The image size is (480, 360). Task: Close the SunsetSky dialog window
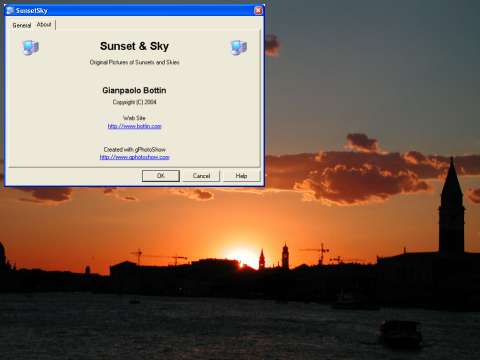coord(258,11)
